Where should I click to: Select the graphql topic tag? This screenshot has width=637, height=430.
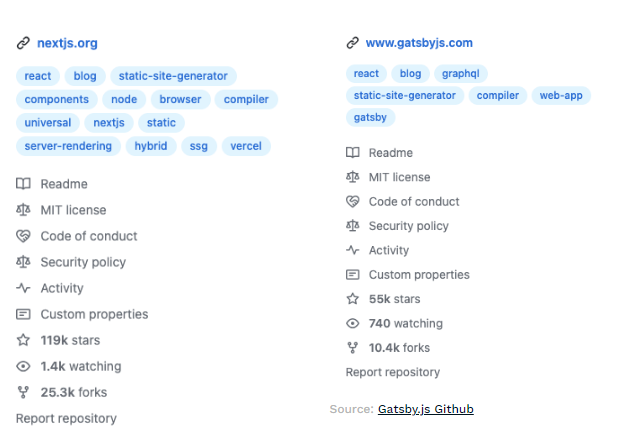461,74
